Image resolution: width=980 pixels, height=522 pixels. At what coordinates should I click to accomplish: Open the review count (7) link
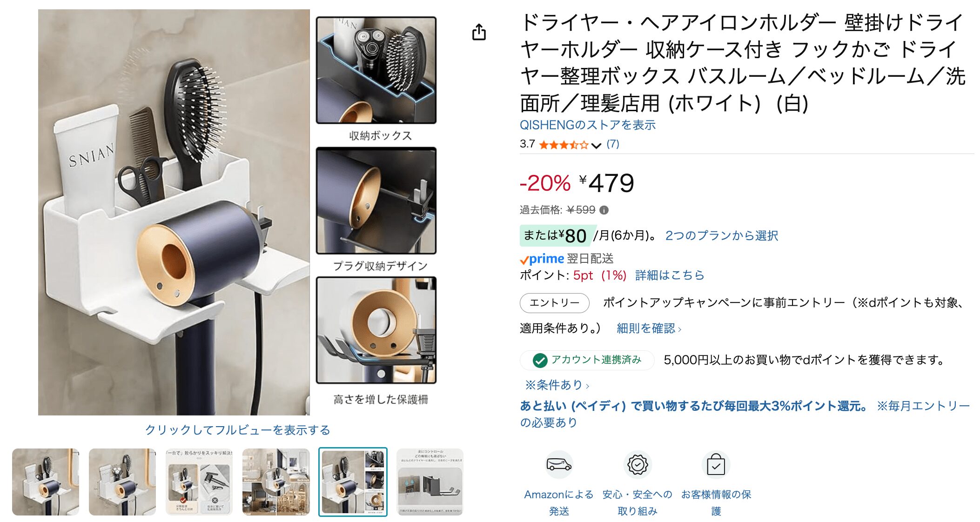point(613,144)
